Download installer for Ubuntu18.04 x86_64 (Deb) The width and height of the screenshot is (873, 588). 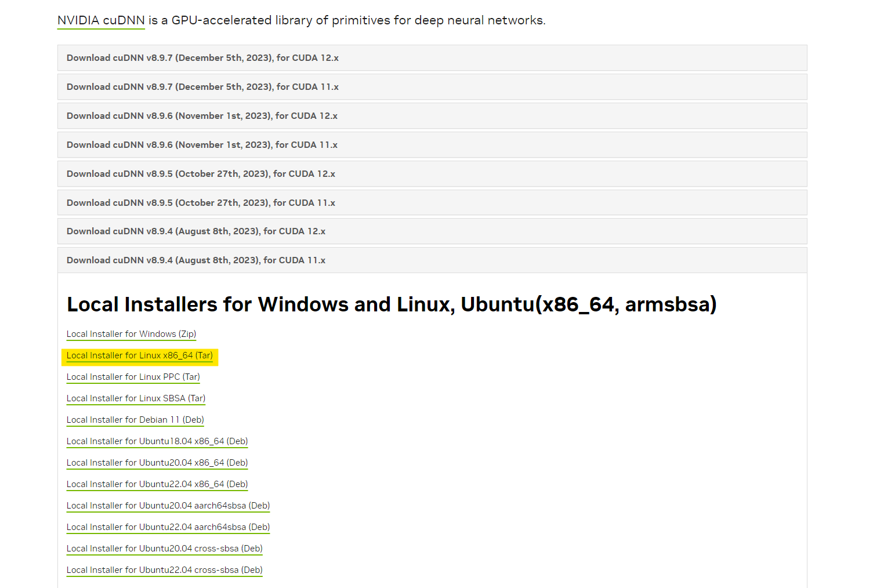pyautogui.click(x=157, y=441)
